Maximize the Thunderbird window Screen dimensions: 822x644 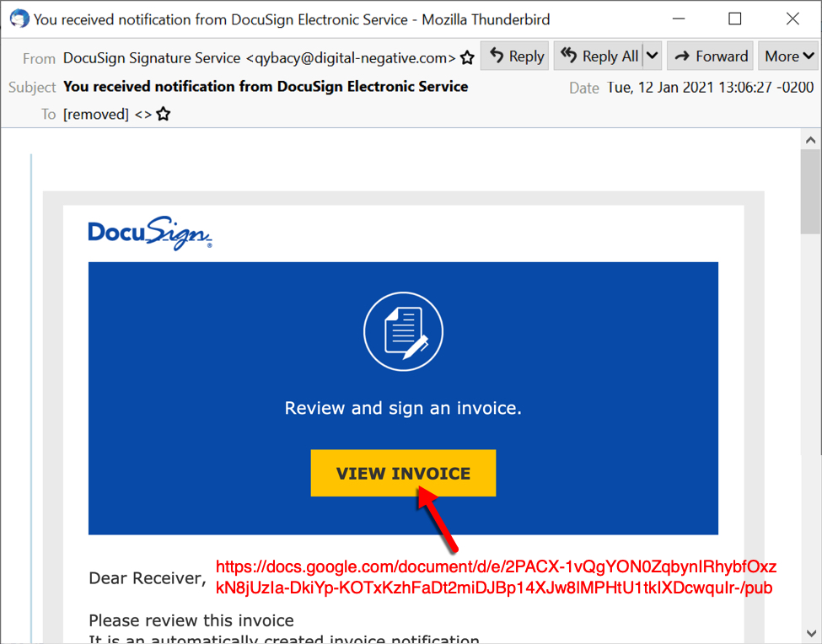(x=734, y=18)
